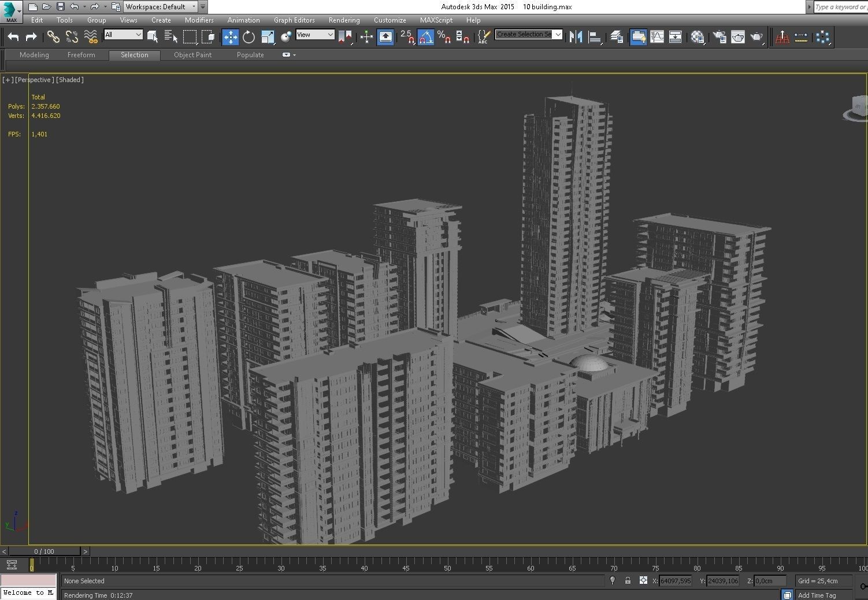This screenshot has height=600, width=868.
Task: Switch to the Object Paint tab
Action: 193,55
